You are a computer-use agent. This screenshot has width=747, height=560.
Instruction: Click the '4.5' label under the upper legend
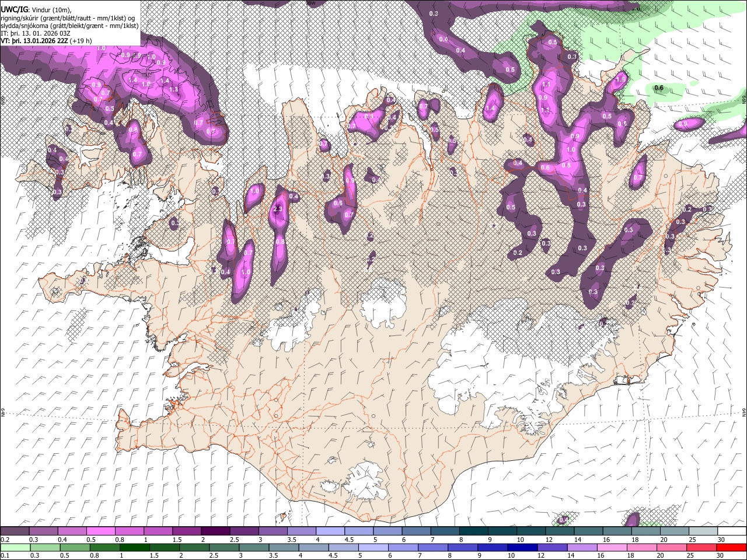click(349, 540)
